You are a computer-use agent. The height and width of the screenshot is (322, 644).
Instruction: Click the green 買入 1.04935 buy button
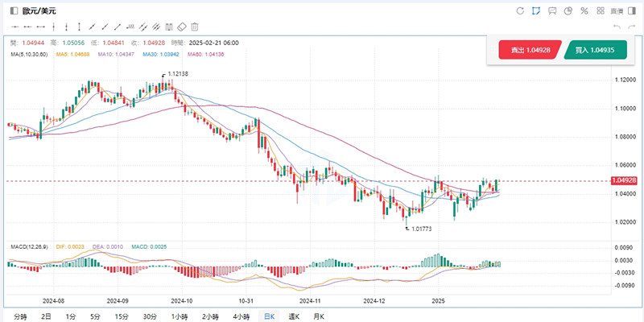click(x=596, y=50)
